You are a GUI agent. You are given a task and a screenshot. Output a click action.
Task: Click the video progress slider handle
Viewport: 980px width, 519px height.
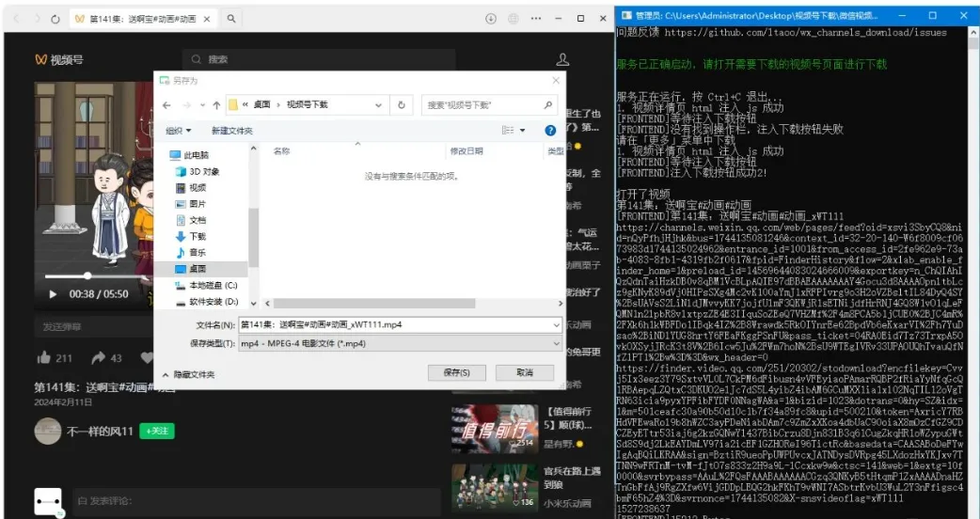(87, 275)
